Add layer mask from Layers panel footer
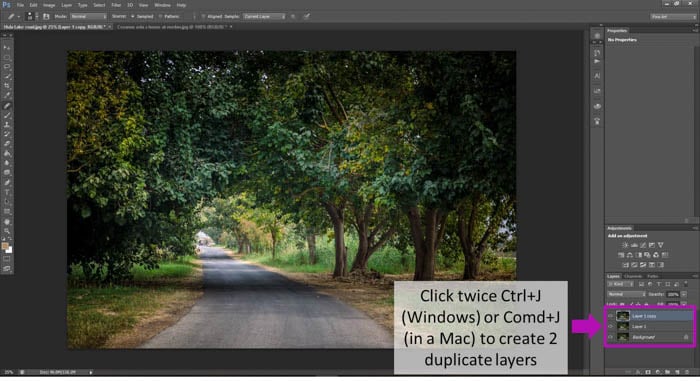The width and height of the screenshot is (700, 381). tap(648, 372)
